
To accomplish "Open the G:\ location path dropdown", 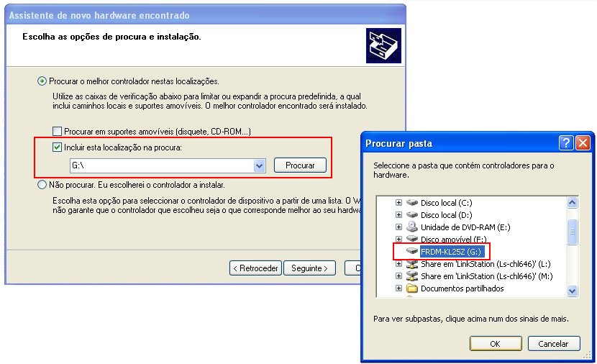I will pos(260,165).
